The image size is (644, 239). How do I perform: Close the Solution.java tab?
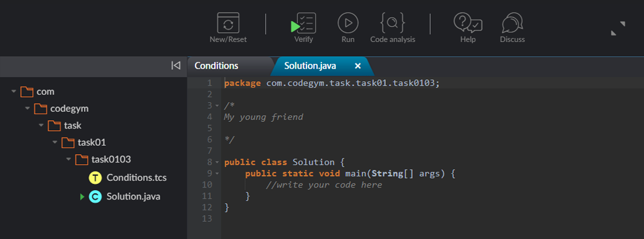tap(358, 66)
